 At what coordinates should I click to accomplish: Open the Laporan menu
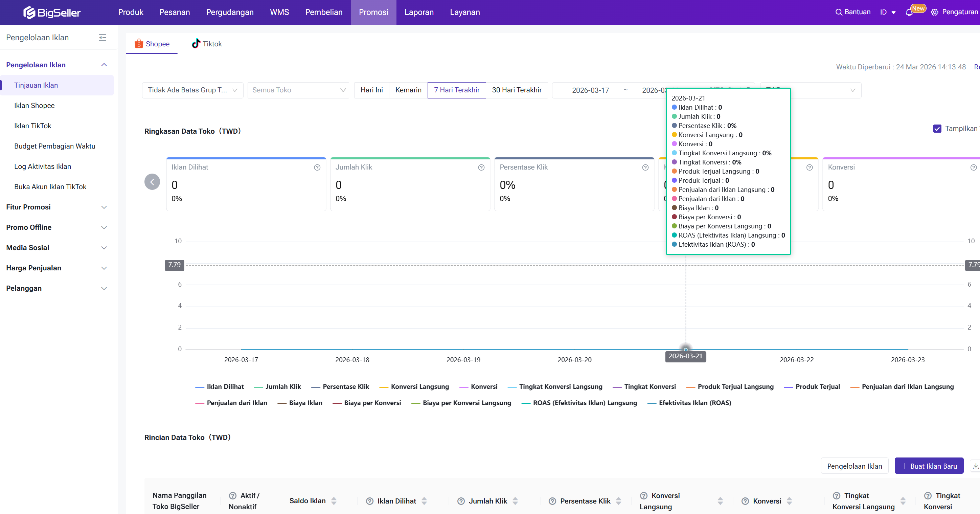pos(419,12)
